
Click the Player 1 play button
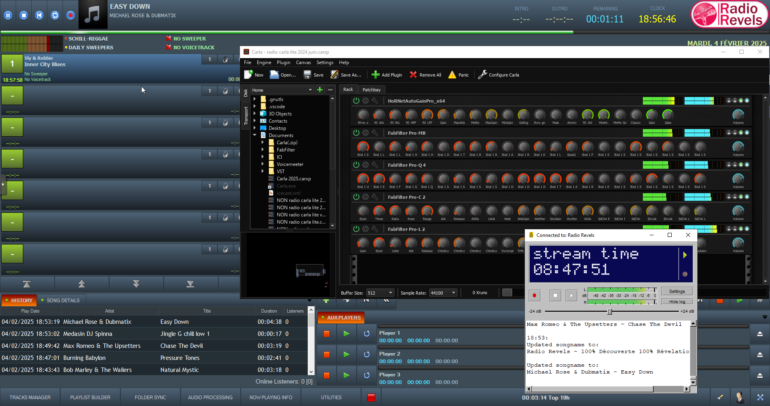point(346,334)
